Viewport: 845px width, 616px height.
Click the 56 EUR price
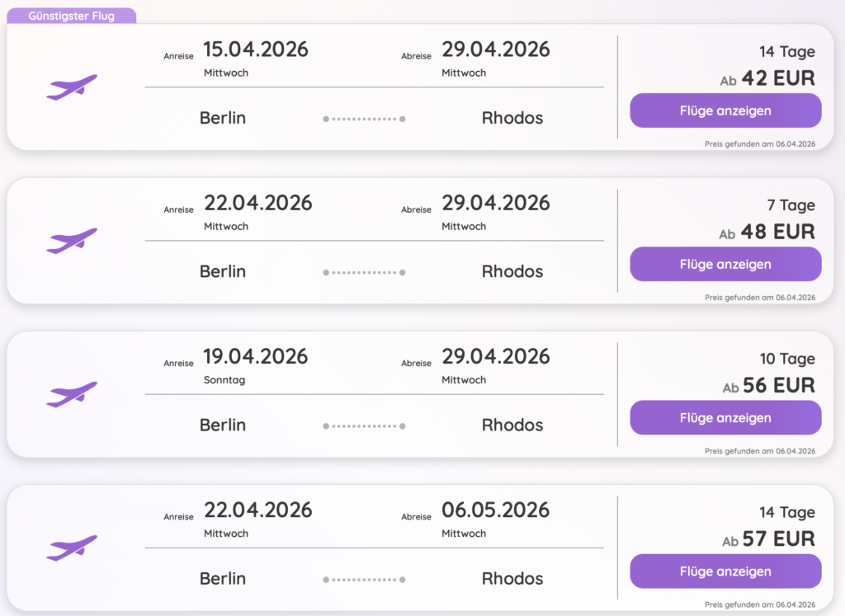coord(778,386)
